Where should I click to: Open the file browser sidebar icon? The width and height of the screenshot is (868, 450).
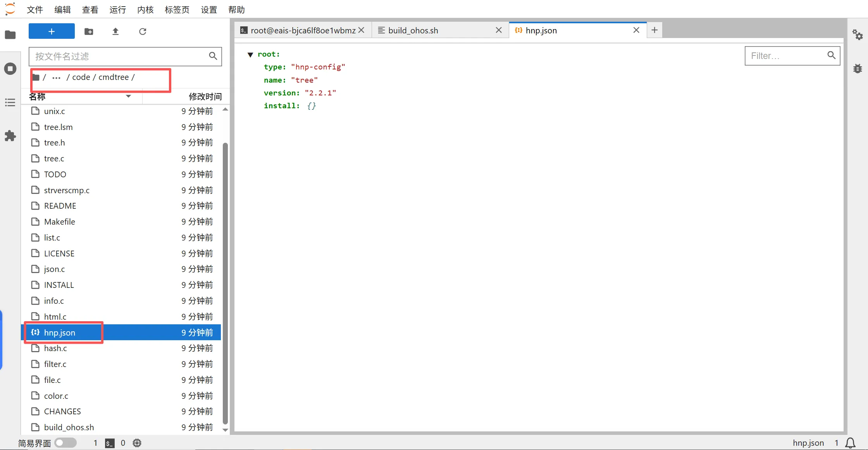pos(10,35)
